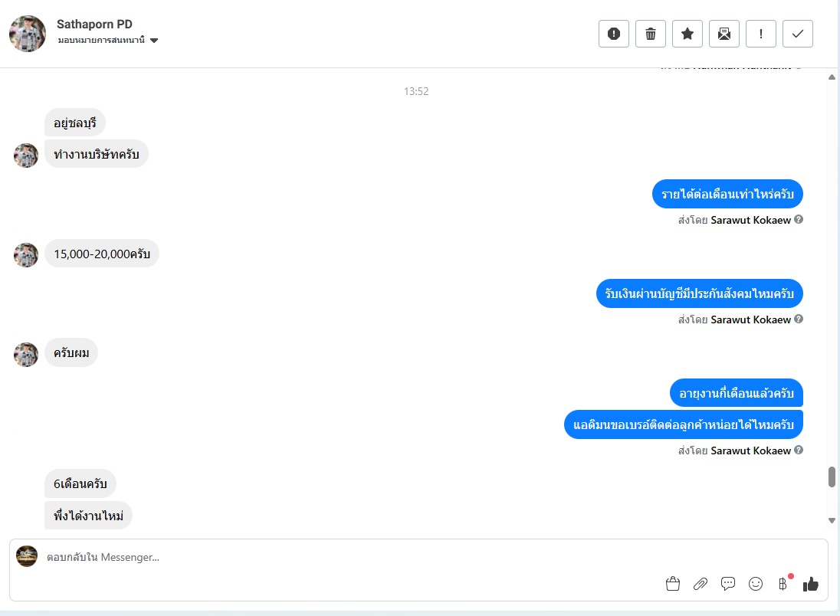Viewport: 840px width, 616px height.
Task: Flag conversation with exclamation mark button
Action: coord(761,34)
